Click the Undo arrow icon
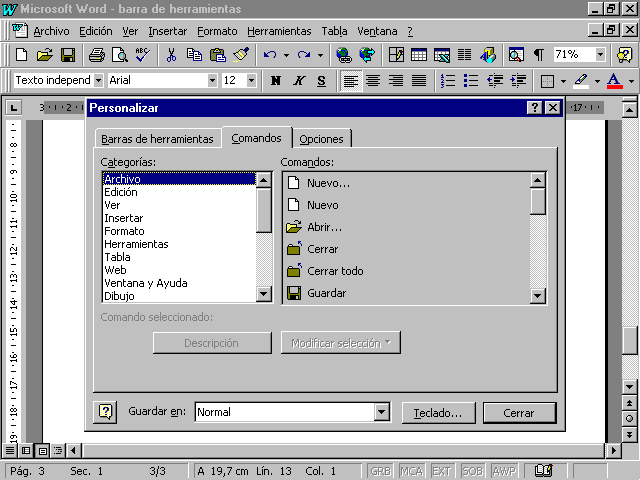 [270, 55]
